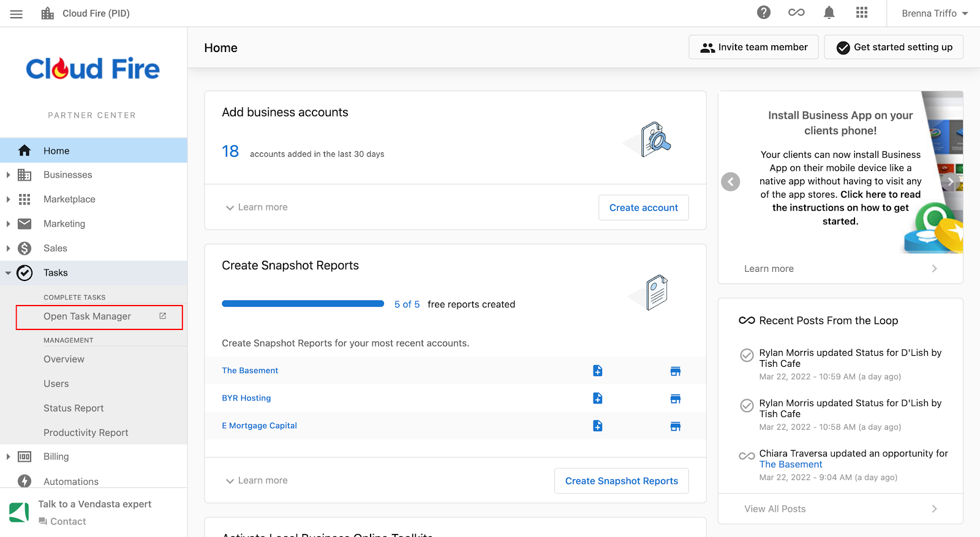Image resolution: width=980 pixels, height=537 pixels.
Task: Expand the Marketplace section arrow
Action: pyautogui.click(x=8, y=200)
